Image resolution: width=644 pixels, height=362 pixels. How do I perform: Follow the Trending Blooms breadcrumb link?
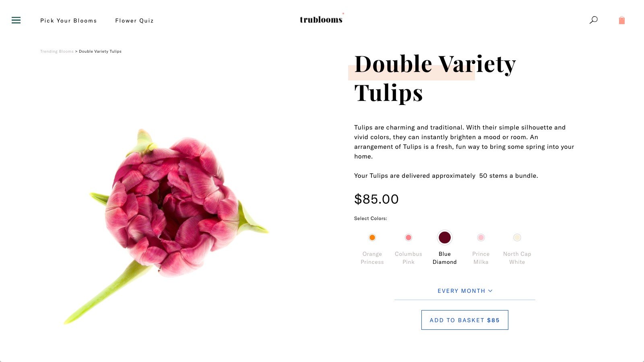pyautogui.click(x=57, y=51)
